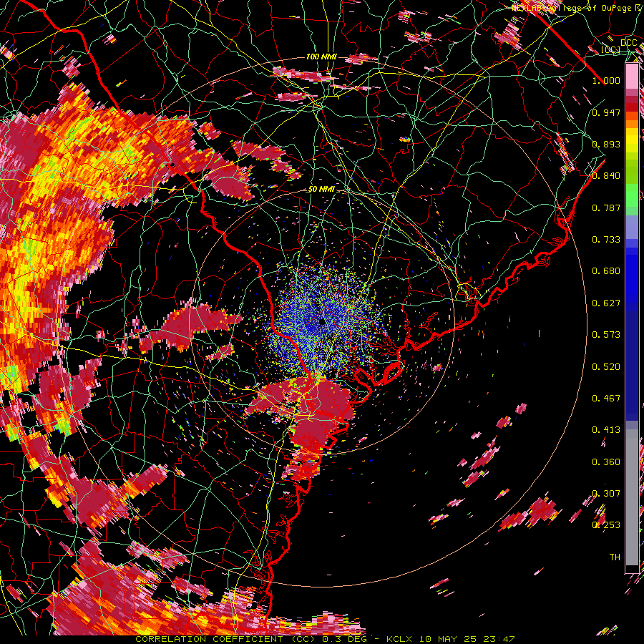Screen dimensions: 644x644
Task: Click the 0.520 scale label
Action: tap(606, 367)
